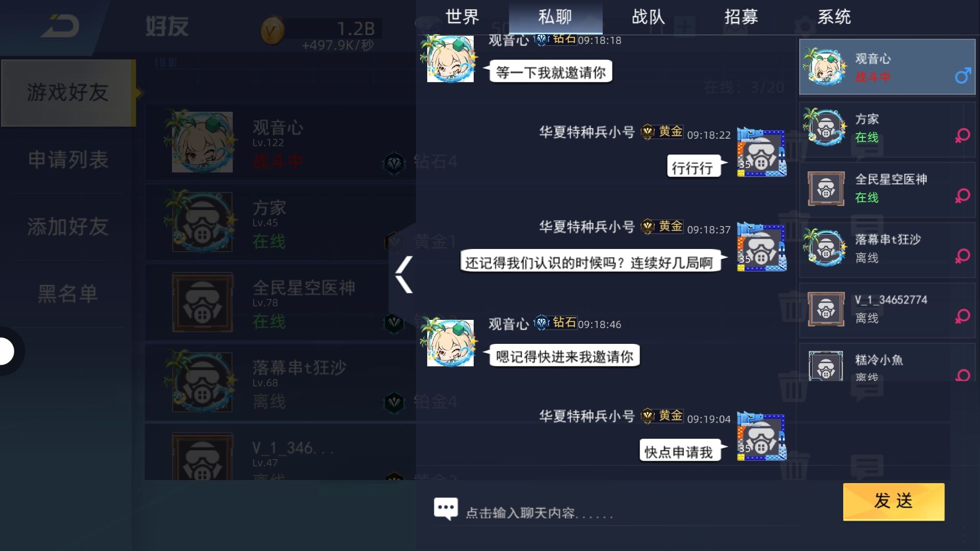The width and height of the screenshot is (980, 551).
Task: Open the 申请列表 menu item
Action: click(x=68, y=160)
